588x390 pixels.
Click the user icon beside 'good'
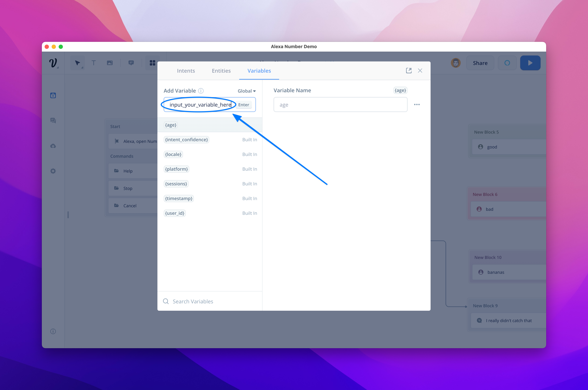(480, 147)
